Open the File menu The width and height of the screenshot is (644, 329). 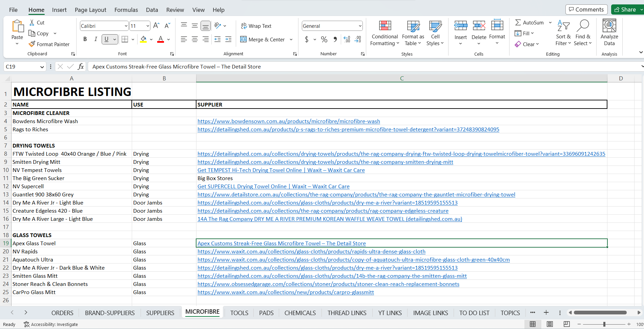13,10
